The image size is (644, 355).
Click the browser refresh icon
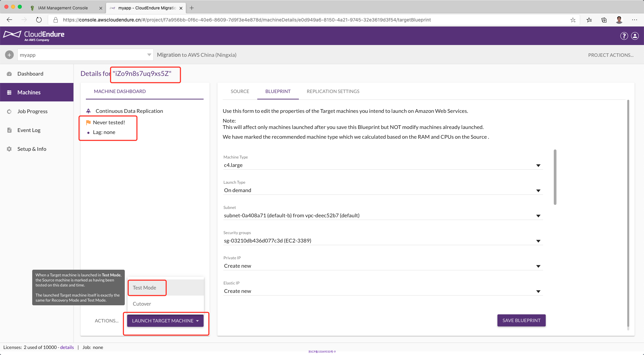coord(39,20)
